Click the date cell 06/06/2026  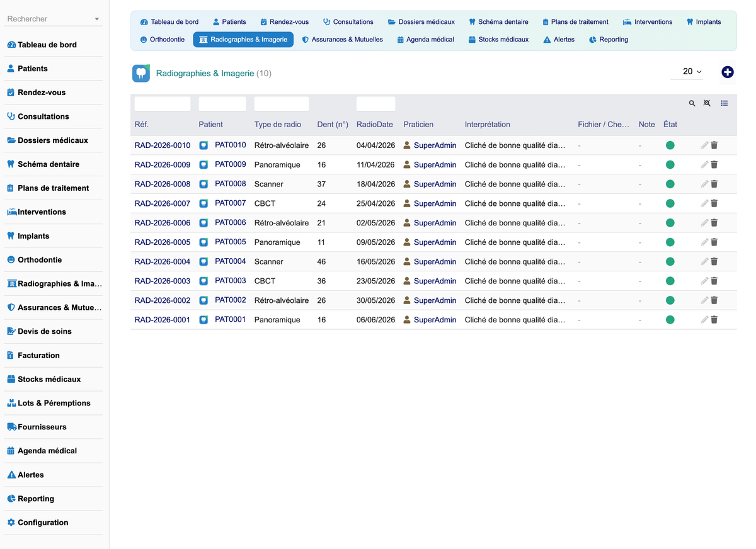[375, 320]
